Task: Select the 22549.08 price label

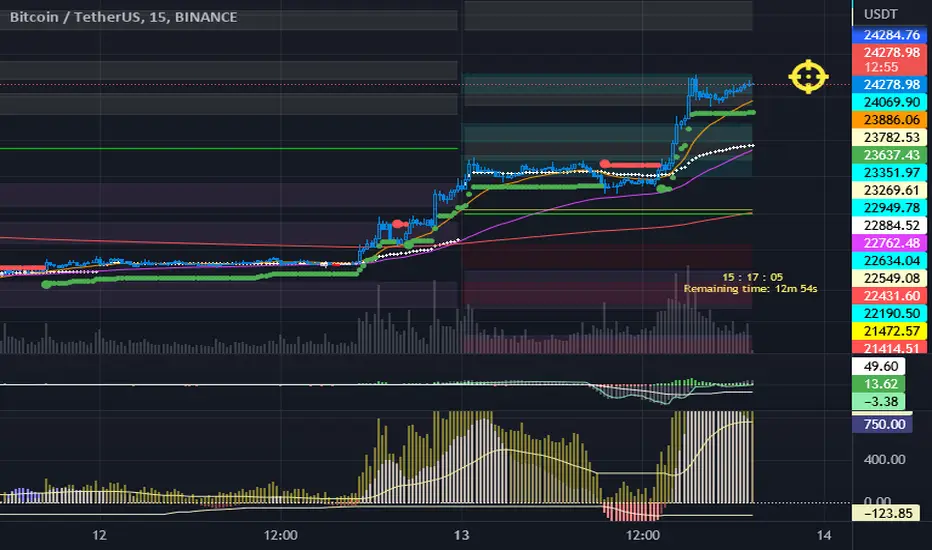Action: [x=889, y=278]
